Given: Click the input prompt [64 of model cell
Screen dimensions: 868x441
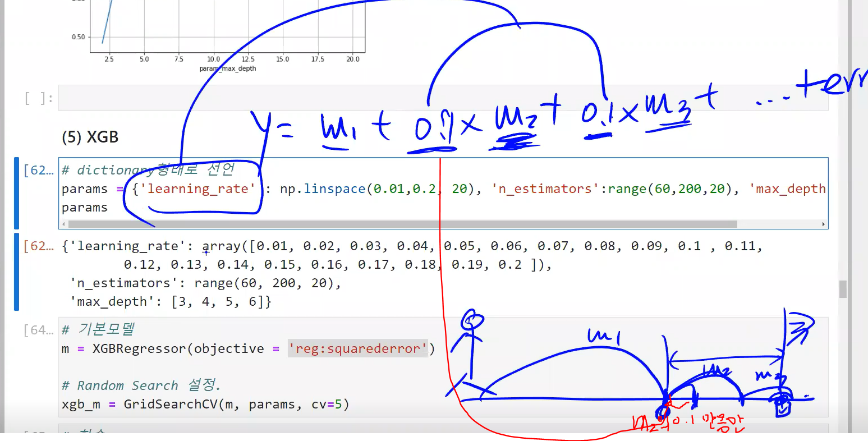Looking at the screenshot, I should [x=39, y=330].
